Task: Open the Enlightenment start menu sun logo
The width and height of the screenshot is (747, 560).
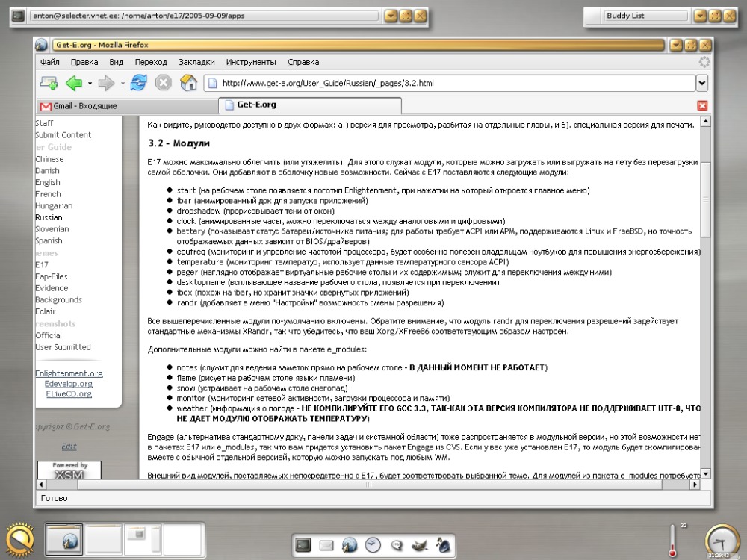Action: click(x=19, y=540)
